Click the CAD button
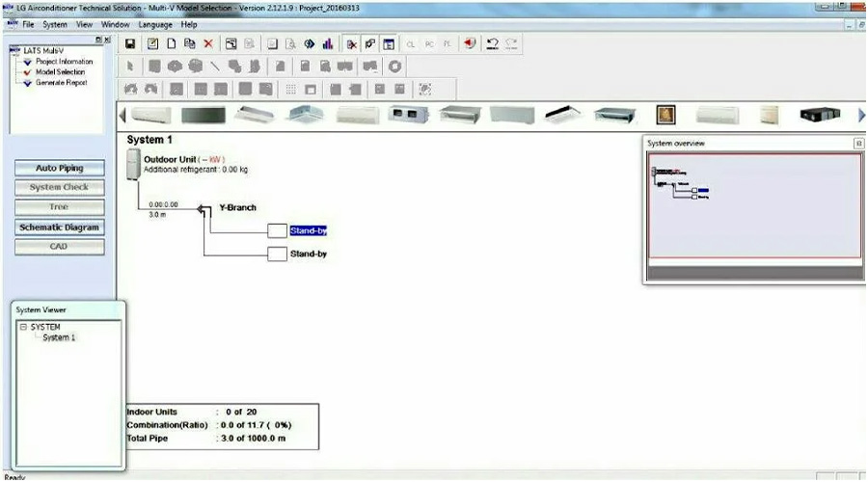This screenshot has height=482, width=868. 59,247
